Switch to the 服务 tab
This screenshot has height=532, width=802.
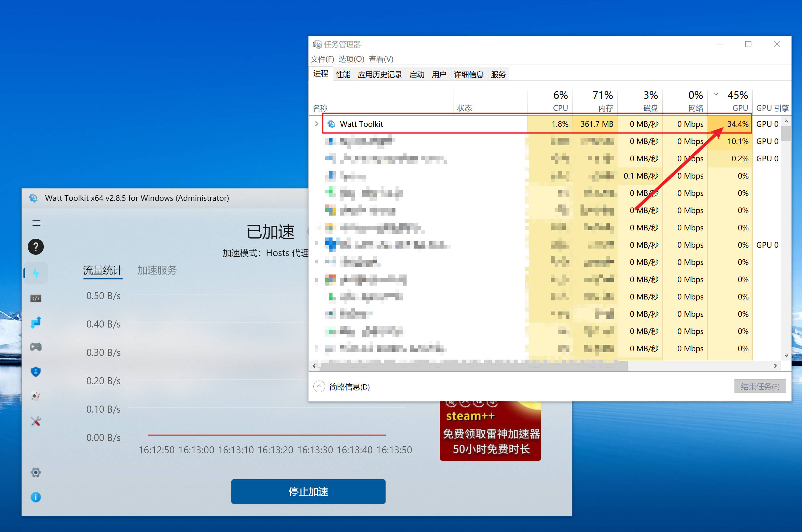(x=498, y=75)
